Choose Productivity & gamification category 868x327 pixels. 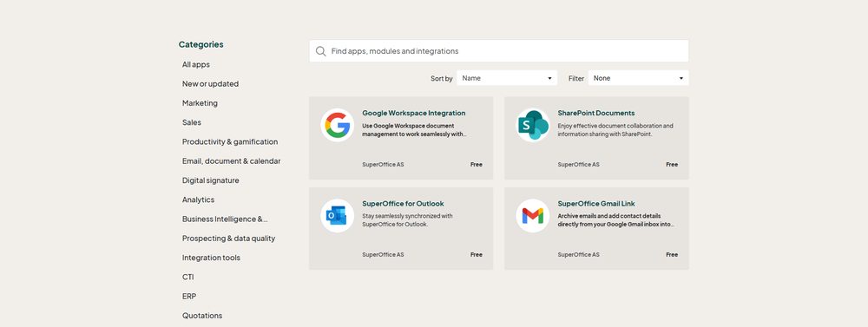(x=230, y=141)
